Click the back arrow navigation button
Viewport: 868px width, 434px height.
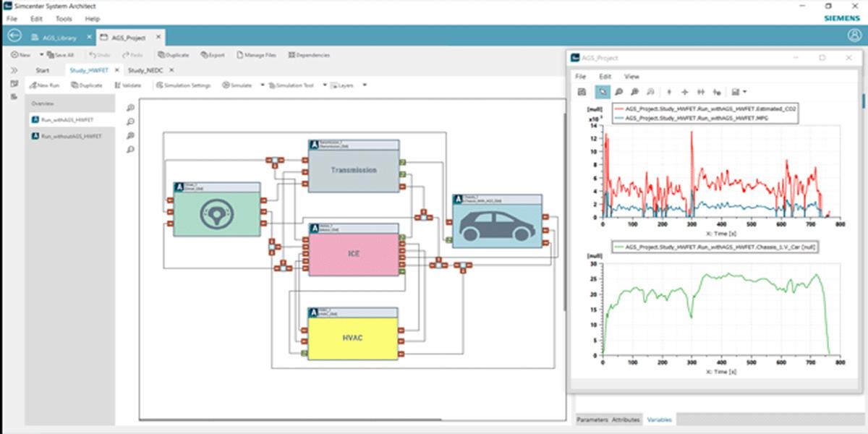click(x=14, y=36)
